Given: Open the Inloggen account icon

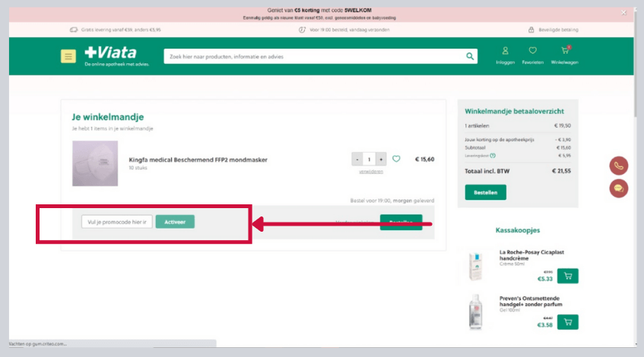Looking at the screenshot, I should coord(505,54).
